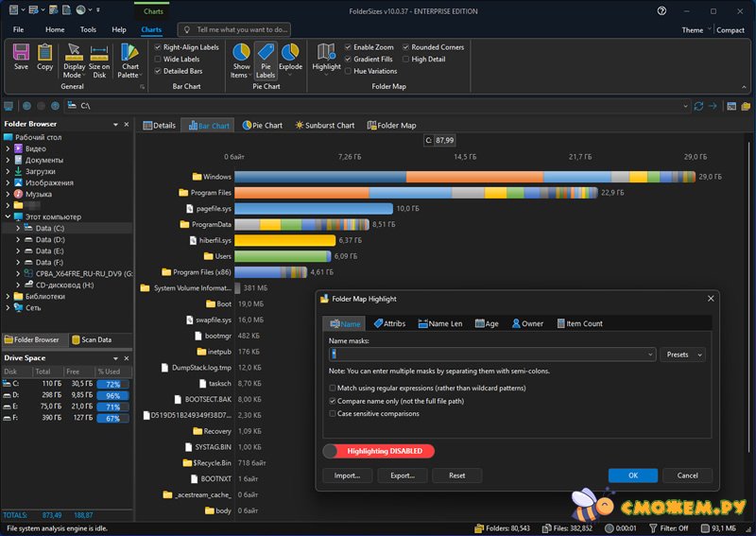Toggle the Pie Labels button

coord(266,60)
